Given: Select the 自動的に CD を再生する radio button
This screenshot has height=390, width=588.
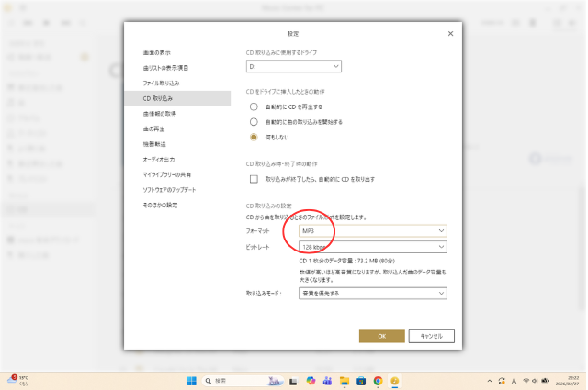Looking at the screenshot, I should click(x=254, y=106).
